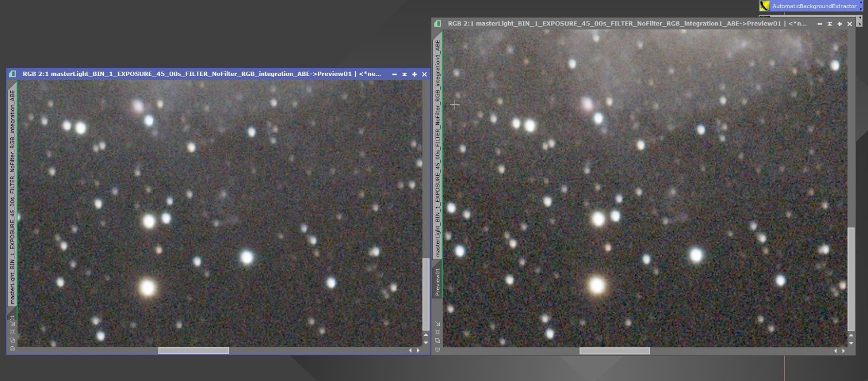
Task: Select the Preview01 tab in the right window
Action: pyautogui.click(x=438, y=281)
